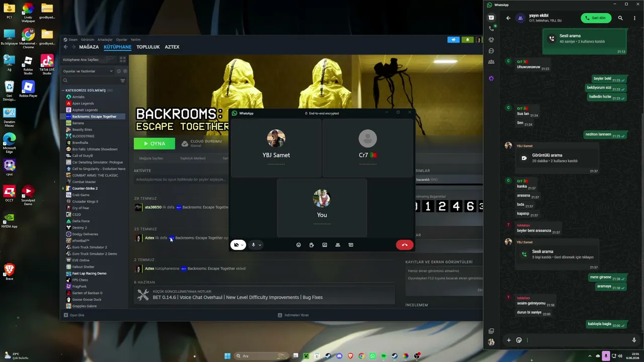
Task: Click Steam's blue announcements megaphone button
Action: coord(453,40)
